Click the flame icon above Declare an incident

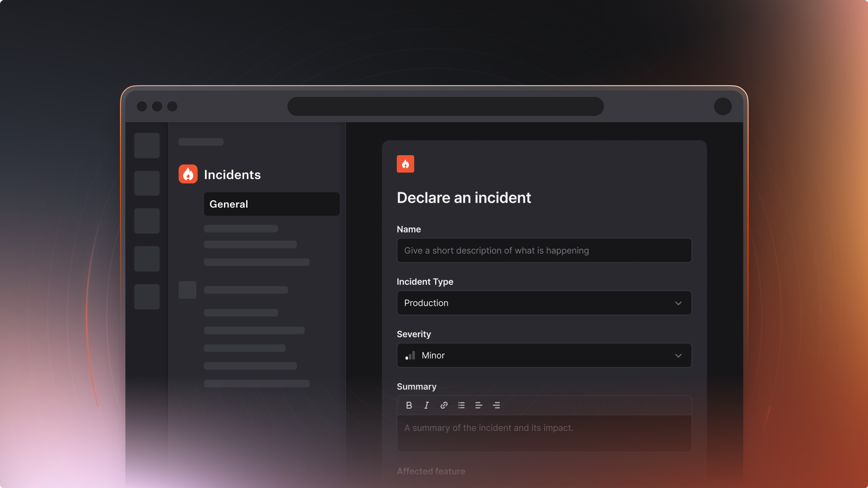(x=405, y=164)
